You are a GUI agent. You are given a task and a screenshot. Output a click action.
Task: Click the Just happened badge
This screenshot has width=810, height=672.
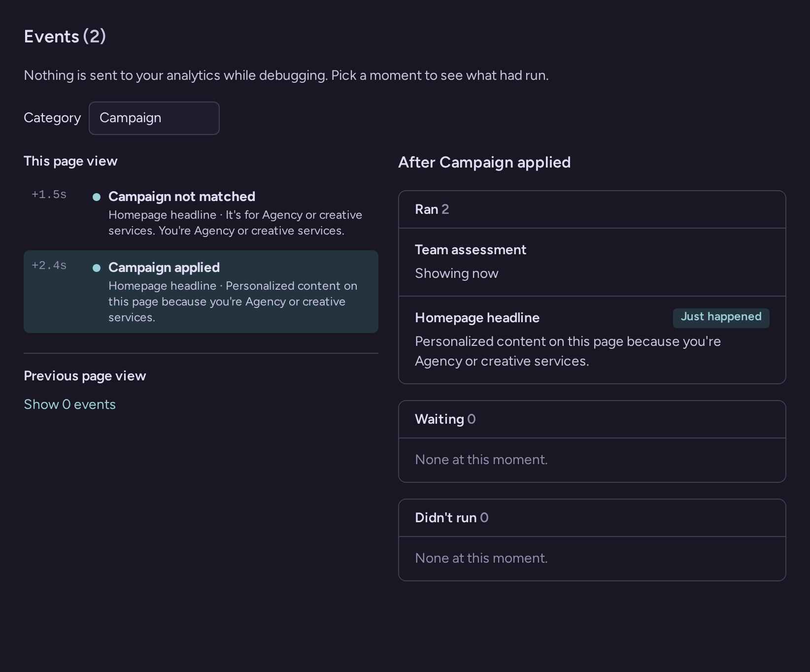[x=721, y=317]
